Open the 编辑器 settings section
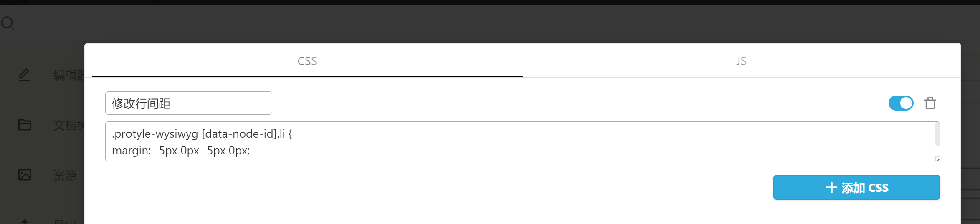Viewport: 980px width, 224px height. point(68,75)
